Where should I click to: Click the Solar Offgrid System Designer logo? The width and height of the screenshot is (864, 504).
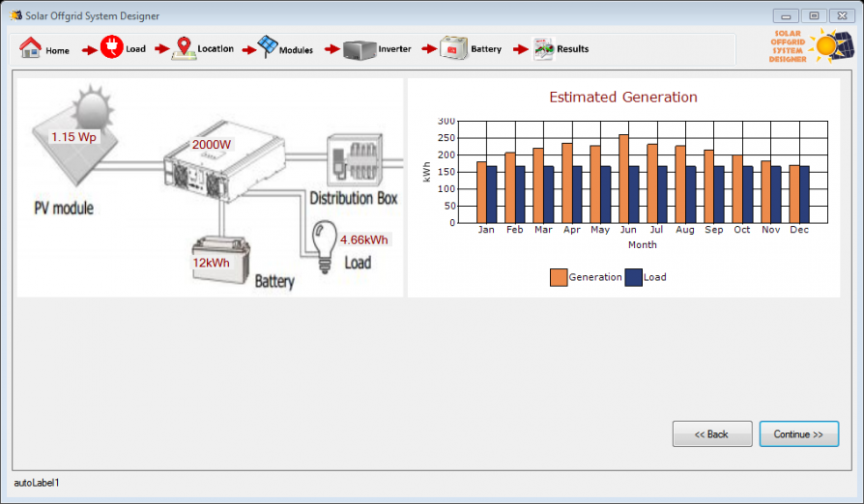point(812,45)
